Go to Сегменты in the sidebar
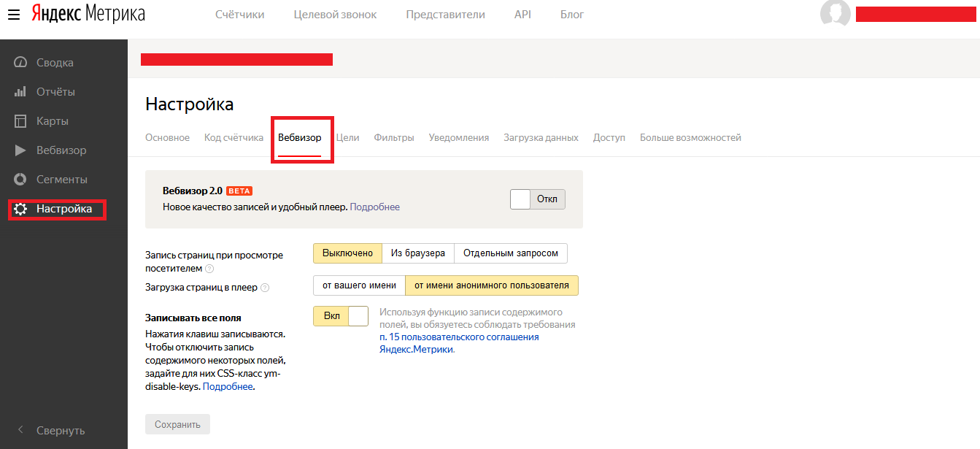The height and width of the screenshot is (449, 980). [x=62, y=180]
